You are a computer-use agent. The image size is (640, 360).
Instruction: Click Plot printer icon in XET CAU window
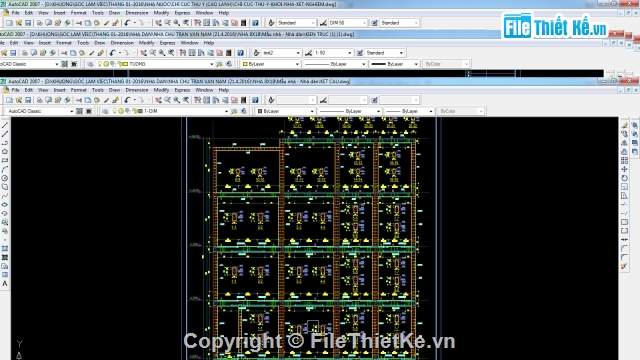point(40,100)
